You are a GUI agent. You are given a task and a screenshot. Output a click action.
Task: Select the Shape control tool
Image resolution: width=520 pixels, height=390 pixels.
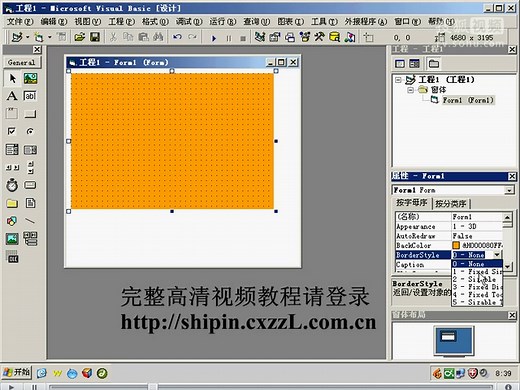coord(12,221)
